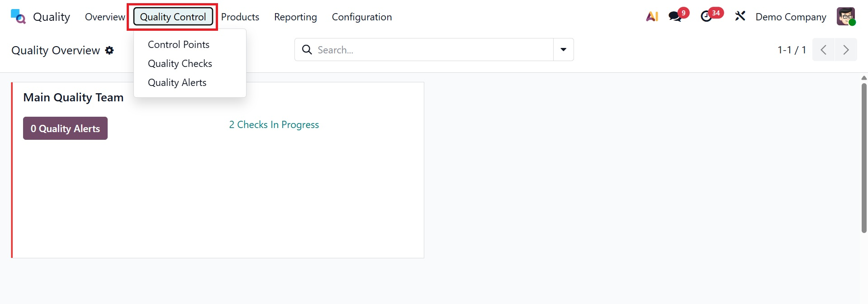Open the Reporting menu
The height and width of the screenshot is (304, 868).
point(295,17)
